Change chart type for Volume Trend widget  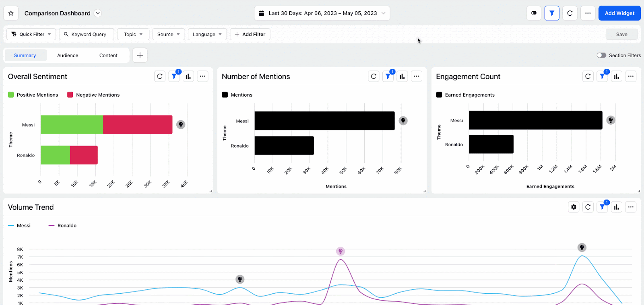(x=616, y=207)
